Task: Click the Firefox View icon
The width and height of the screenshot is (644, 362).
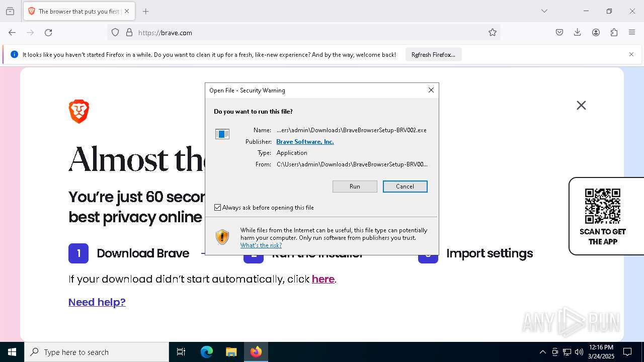Action: click(10, 11)
